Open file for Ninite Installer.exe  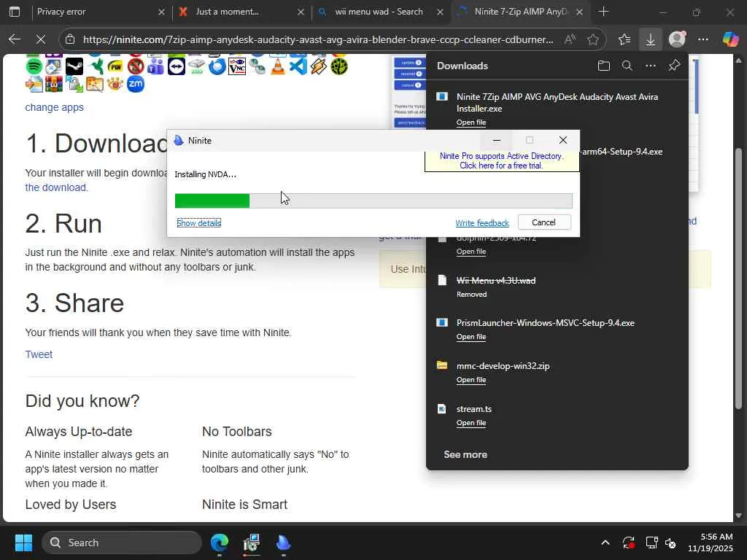[x=471, y=122]
